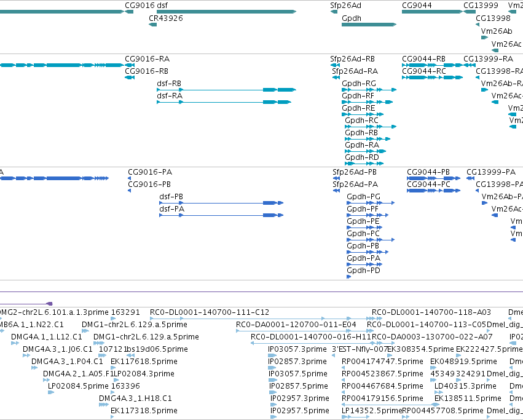
Task: Open the CG9016-RB transcript label
Action: 146,71
